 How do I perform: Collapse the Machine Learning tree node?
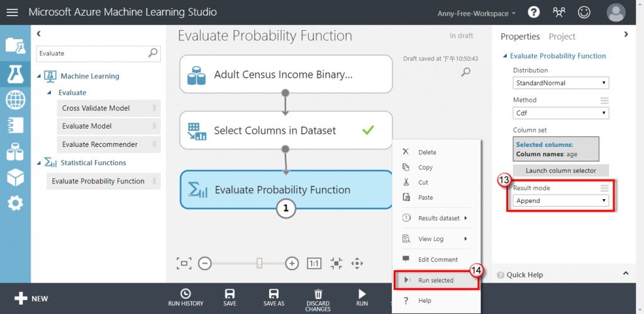[x=38, y=76]
